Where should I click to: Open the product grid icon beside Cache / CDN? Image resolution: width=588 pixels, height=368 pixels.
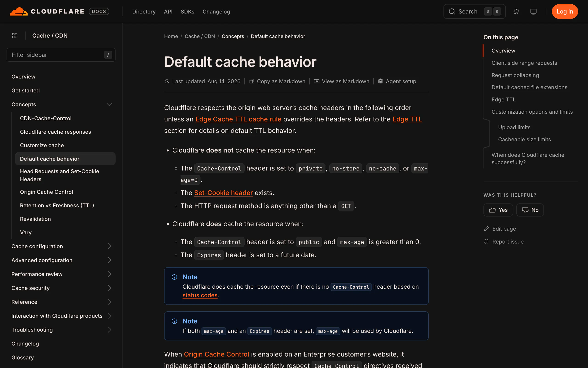tap(14, 35)
